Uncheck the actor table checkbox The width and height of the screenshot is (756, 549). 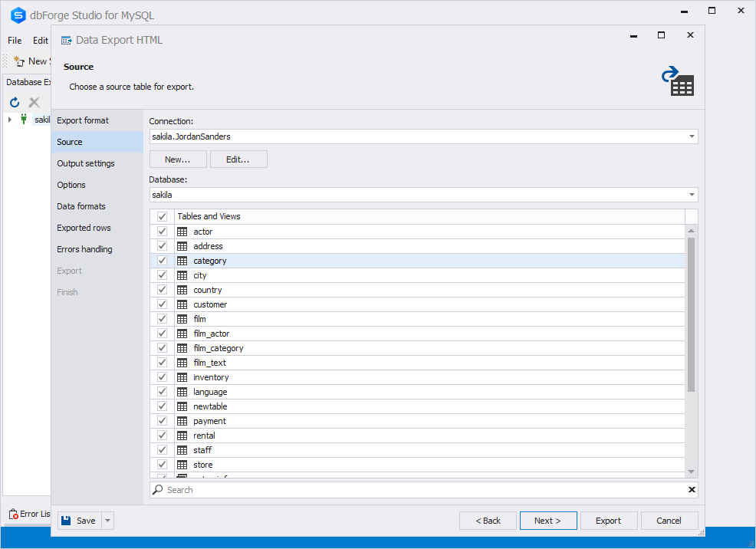click(x=162, y=232)
